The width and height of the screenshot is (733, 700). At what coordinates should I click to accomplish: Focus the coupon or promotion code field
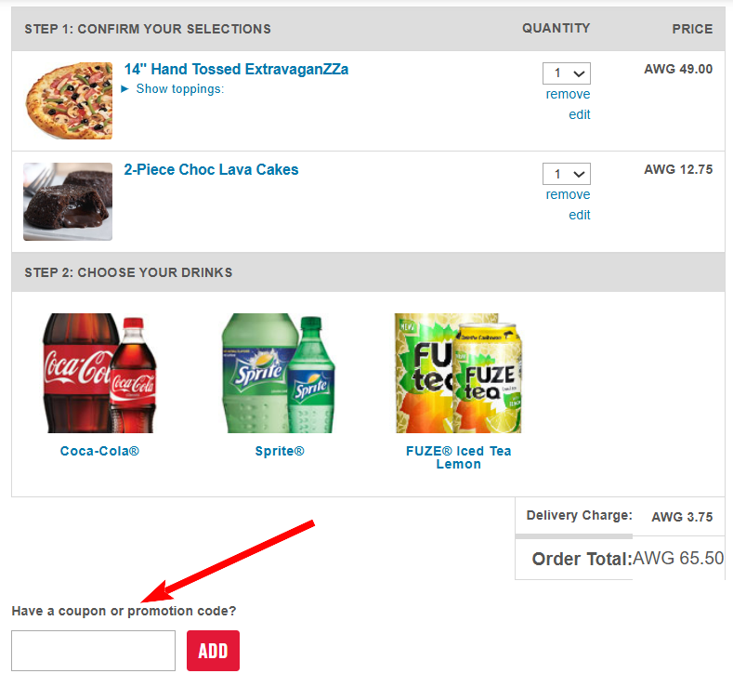coord(93,651)
